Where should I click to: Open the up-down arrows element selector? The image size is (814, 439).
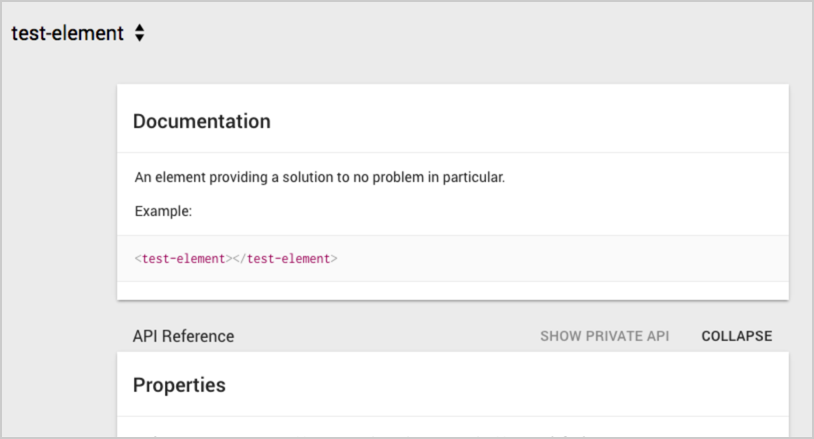(x=139, y=33)
